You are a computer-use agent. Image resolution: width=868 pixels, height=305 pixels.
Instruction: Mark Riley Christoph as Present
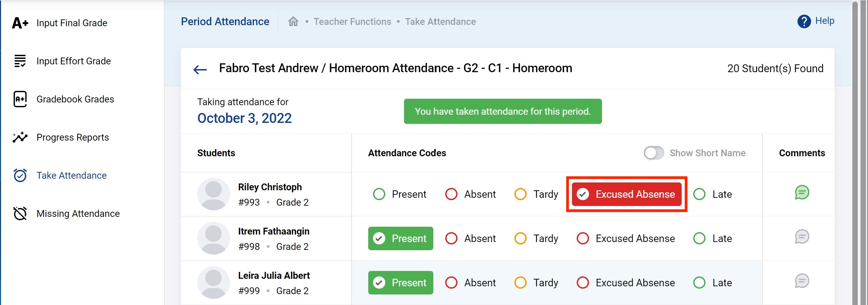pyautogui.click(x=379, y=194)
